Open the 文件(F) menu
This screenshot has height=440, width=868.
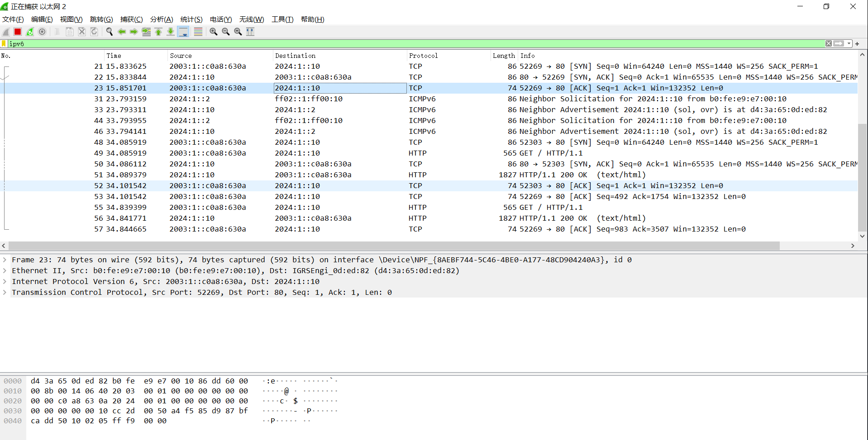pos(13,19)
